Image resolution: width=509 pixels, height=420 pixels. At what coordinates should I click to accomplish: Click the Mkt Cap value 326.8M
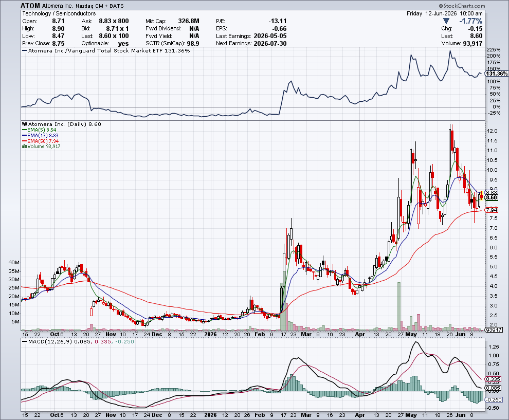[x=189, y=21]
